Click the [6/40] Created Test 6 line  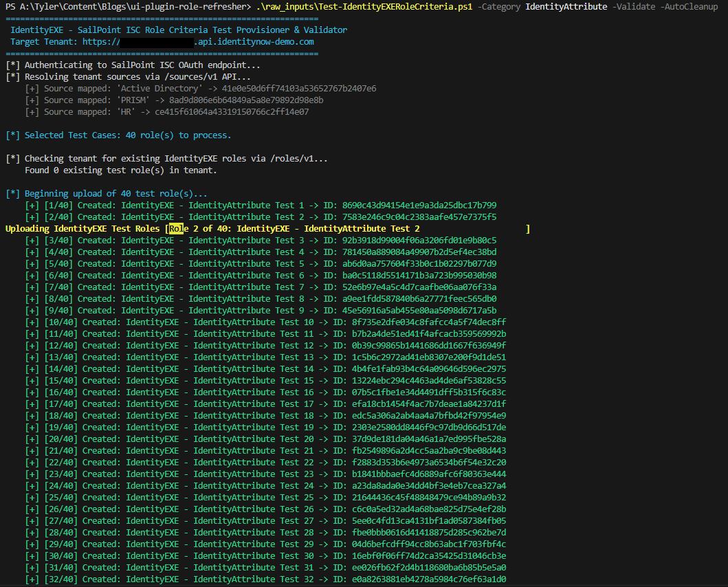click(x=261, y=276)
